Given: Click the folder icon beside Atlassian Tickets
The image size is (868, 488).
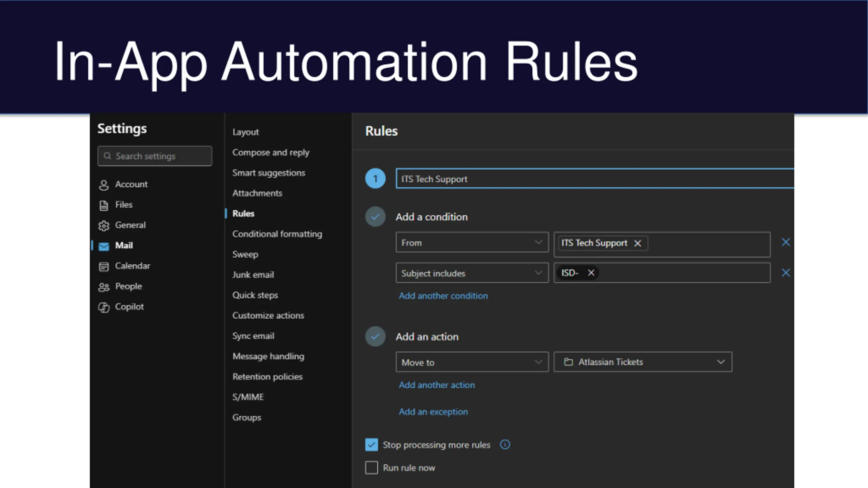Looking at the screenshot, I should pyautogui.click(x=568, y=362).
